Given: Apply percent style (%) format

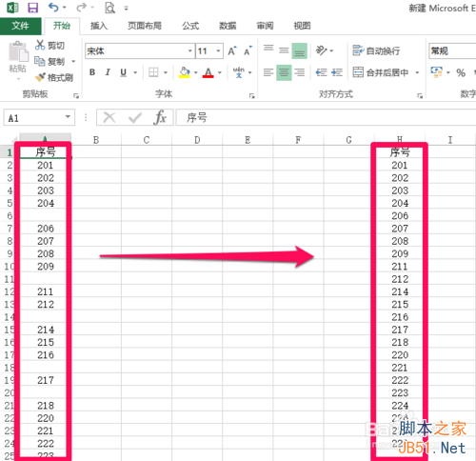Looking at the screenshot, I should pyautogui.click(x=461, y=72).
